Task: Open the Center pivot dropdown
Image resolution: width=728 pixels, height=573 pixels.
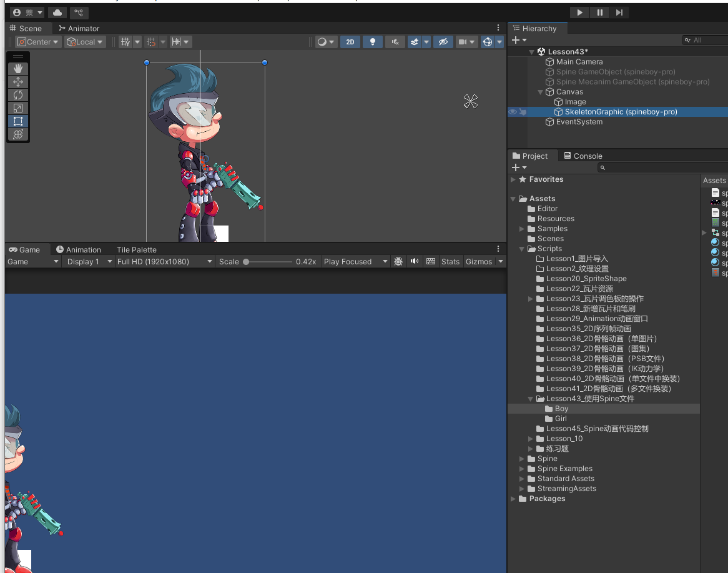Action: 37,42
